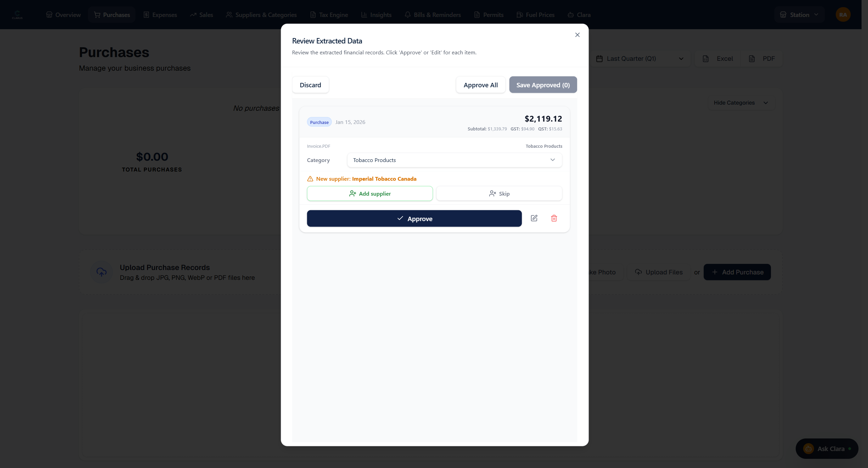868x468 pixels.
Task: Open the Purchases tab in the navigation bar
Action: click(x=112, y=15)
